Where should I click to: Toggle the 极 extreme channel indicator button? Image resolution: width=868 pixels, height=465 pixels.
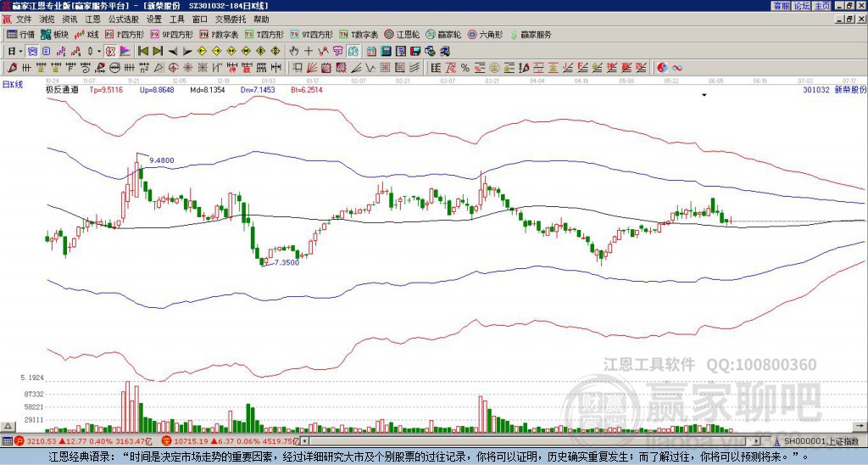109,51
